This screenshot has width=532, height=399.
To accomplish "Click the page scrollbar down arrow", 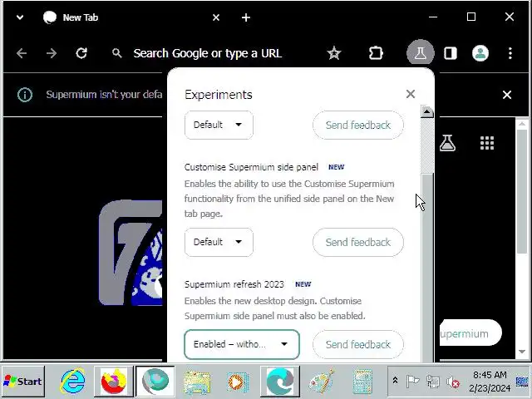I will pyautogui.click(x=522, y=352).
